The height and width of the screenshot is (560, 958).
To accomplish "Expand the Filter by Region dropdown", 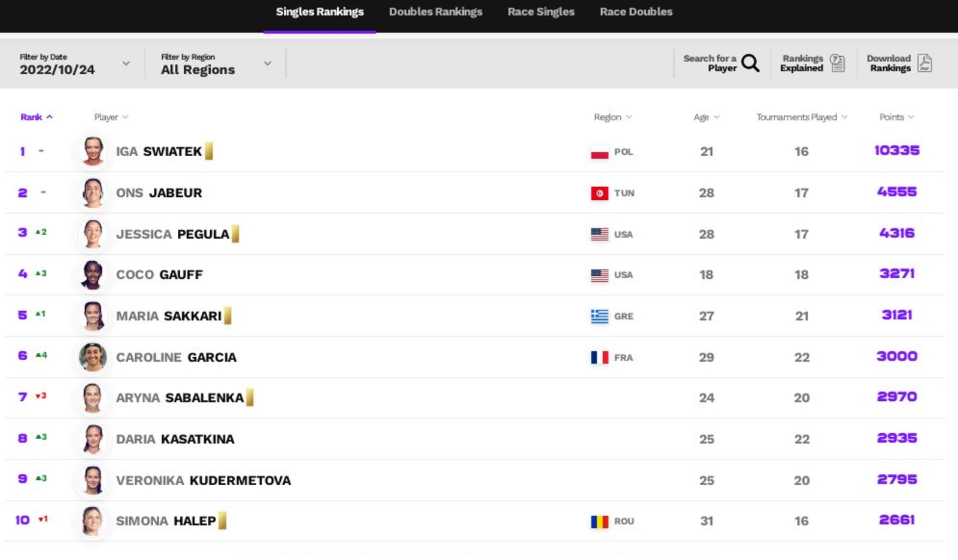I will pos(216,63).
